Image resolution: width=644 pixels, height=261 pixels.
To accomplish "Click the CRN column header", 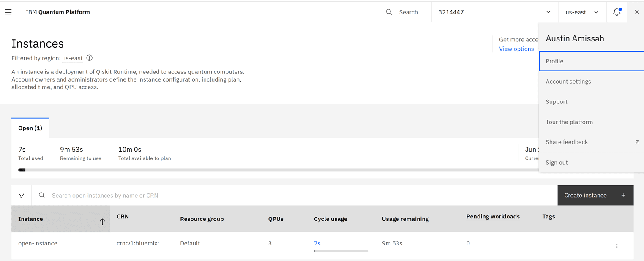I will tap(123, 217).
